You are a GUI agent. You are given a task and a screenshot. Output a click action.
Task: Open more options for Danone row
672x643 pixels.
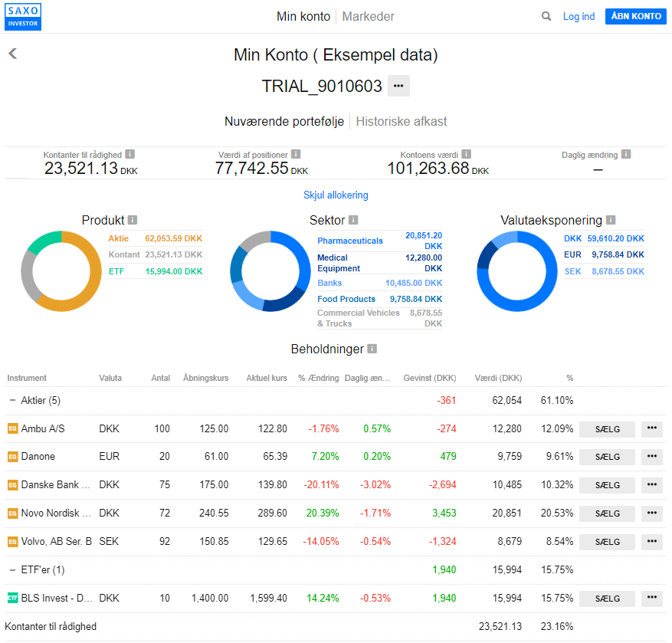[x=652, y=457]
